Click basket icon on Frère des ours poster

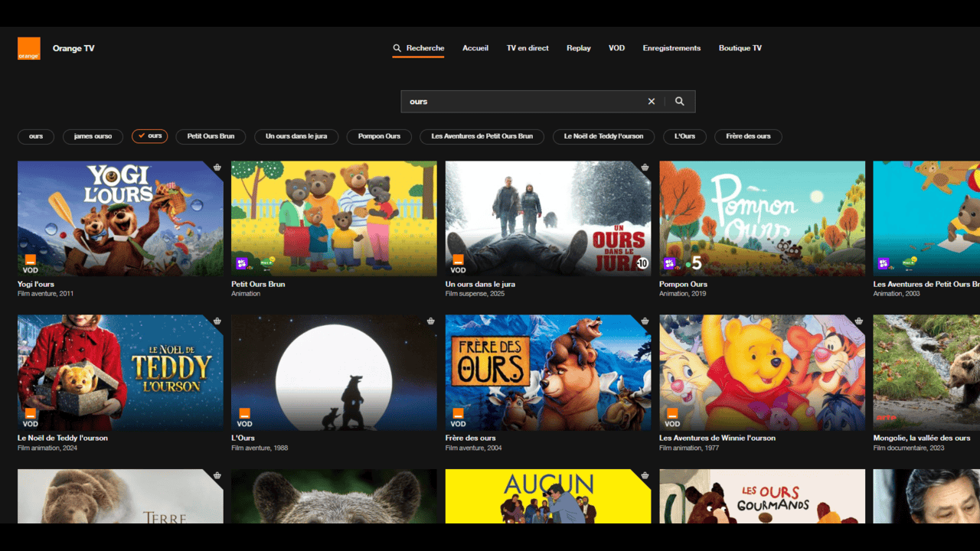click(x=645, y=321)
